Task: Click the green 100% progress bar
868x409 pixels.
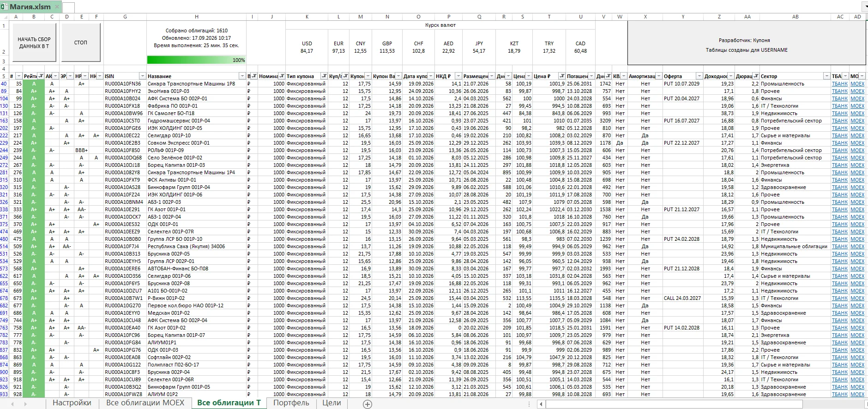Action: coord(196,60)
